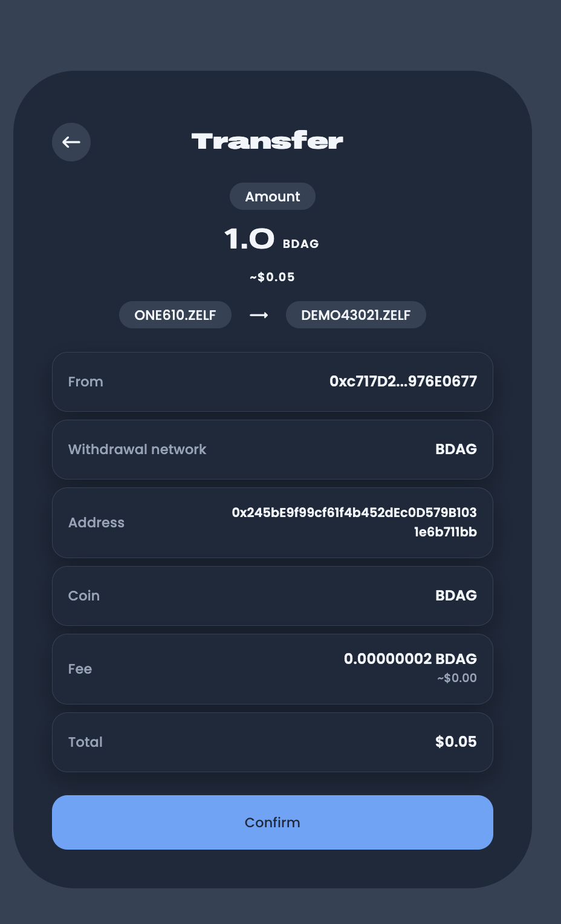Click the Transfer page title
This screenshot has height=924, width=561.
point(267,142)
